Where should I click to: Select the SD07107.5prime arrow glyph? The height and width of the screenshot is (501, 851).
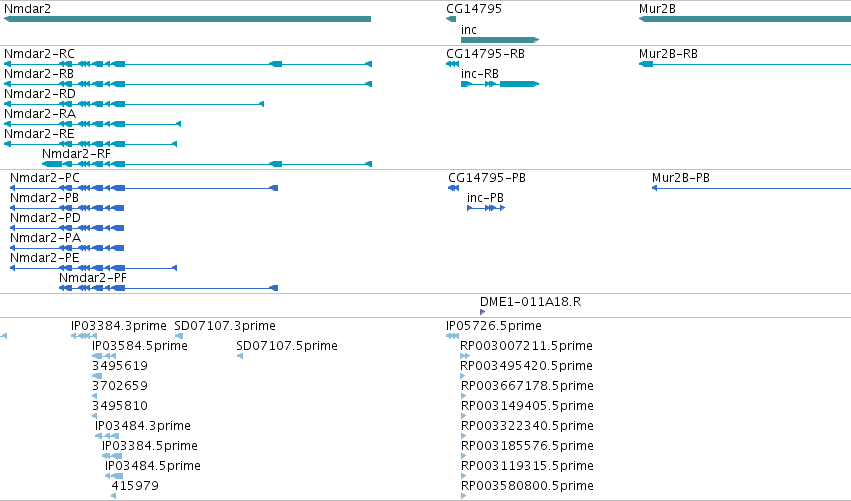(x=240, y=356)
